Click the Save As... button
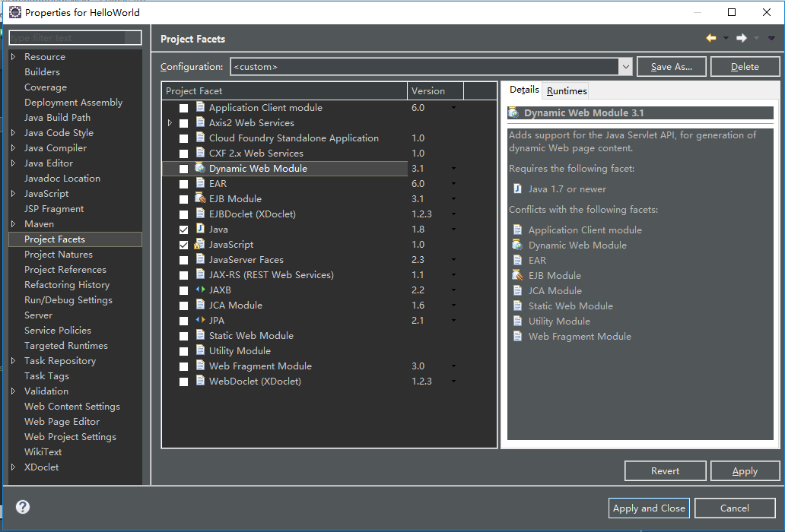 point(672,67)
